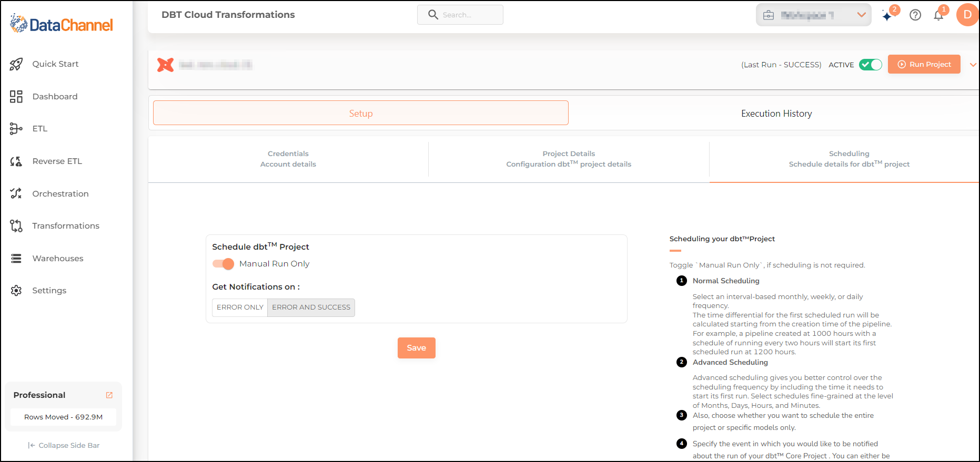Open the Project Details step tab

[569, 159]
